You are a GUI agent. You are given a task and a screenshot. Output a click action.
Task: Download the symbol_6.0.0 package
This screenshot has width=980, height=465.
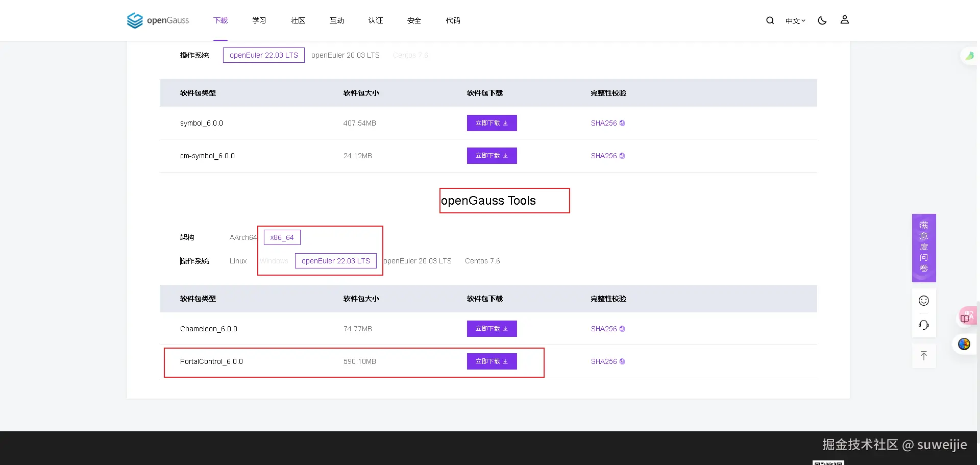[x=492, y=123]
